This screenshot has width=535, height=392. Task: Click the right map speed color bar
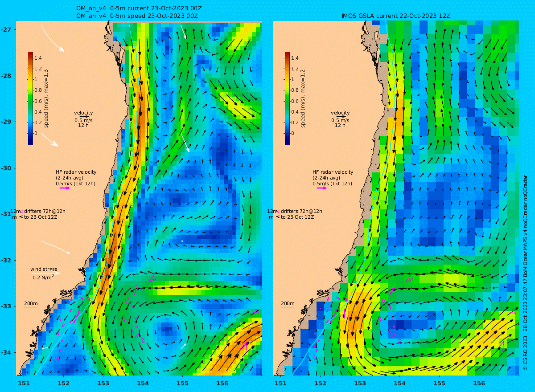tap(287, 98)
